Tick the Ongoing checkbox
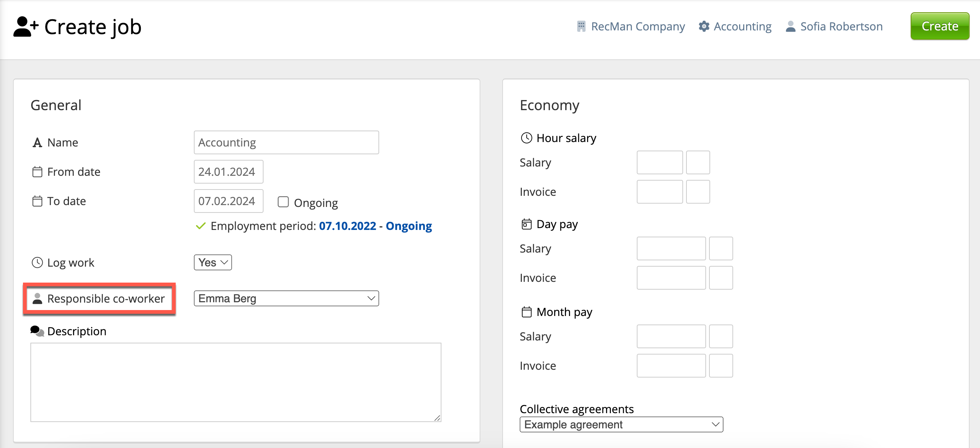 tap(283, 202)
